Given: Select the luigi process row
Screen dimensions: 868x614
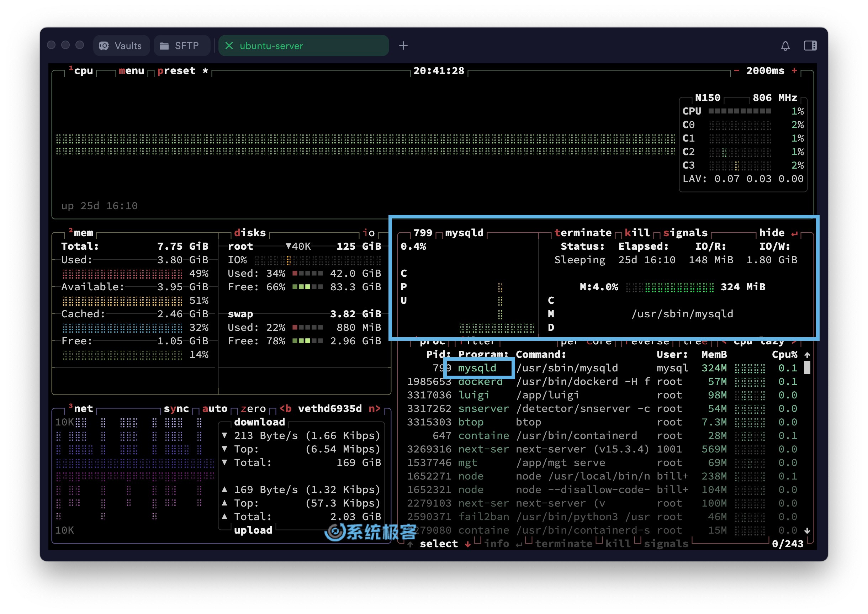Looking at the screenshot, I should pos(602,395).
